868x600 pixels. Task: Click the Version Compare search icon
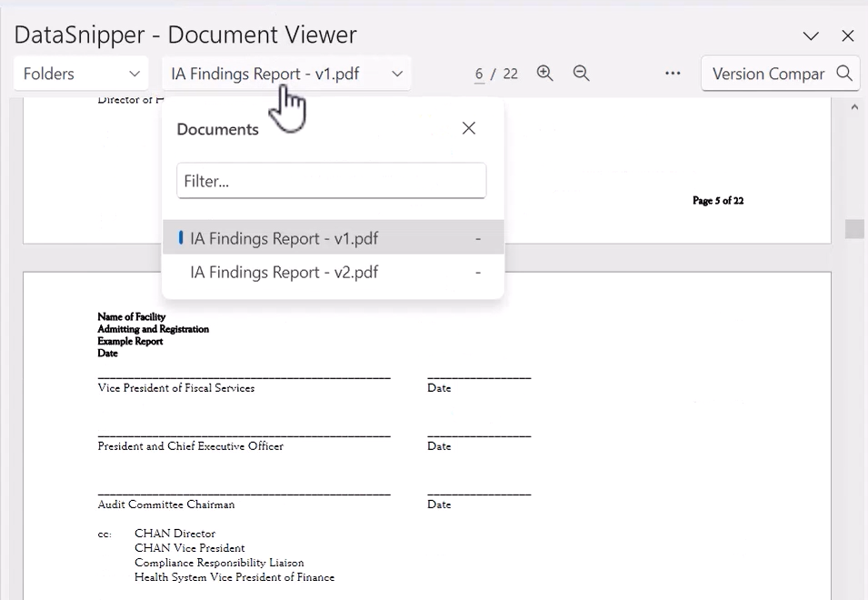(x=844, y=74)
